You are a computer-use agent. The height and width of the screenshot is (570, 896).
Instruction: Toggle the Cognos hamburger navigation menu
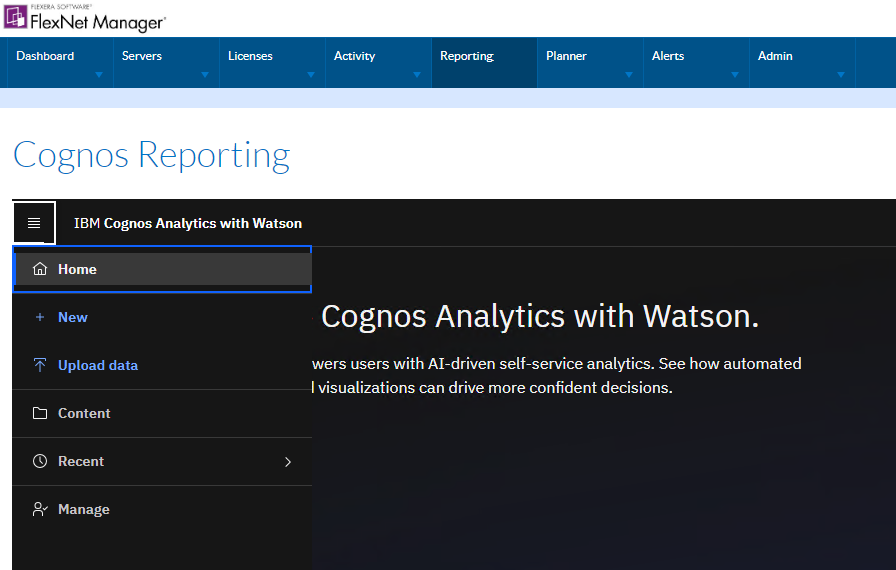[x=34, y=223]
